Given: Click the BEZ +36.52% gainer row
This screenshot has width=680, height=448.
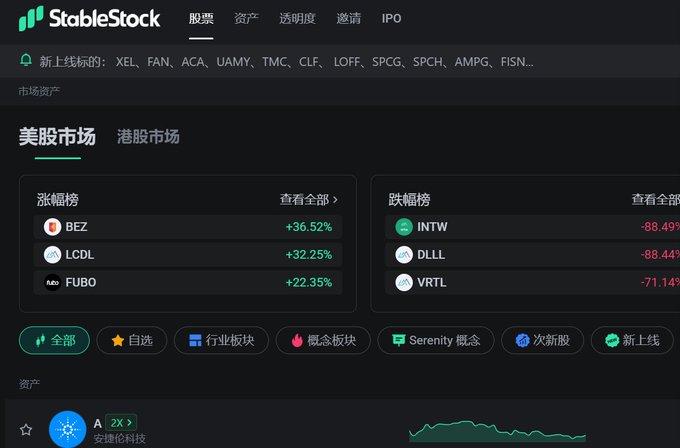Looking at the screenshot, I should [x=188, y=227].
